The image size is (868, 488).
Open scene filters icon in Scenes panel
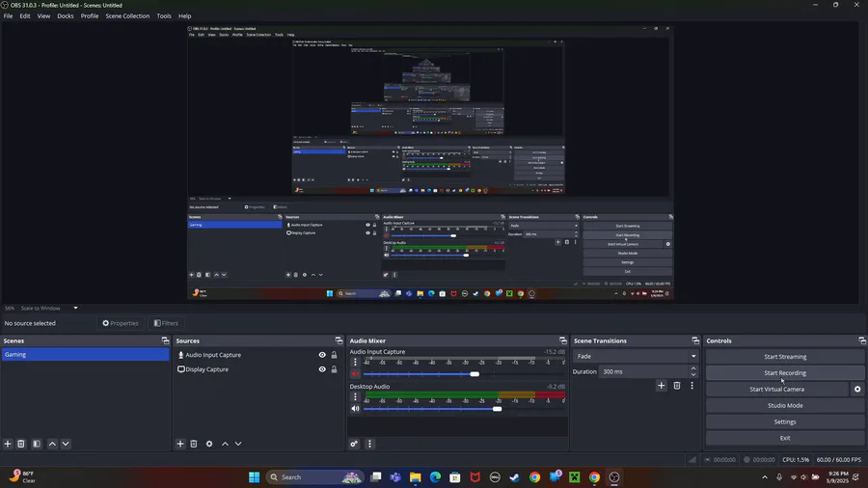37,444
